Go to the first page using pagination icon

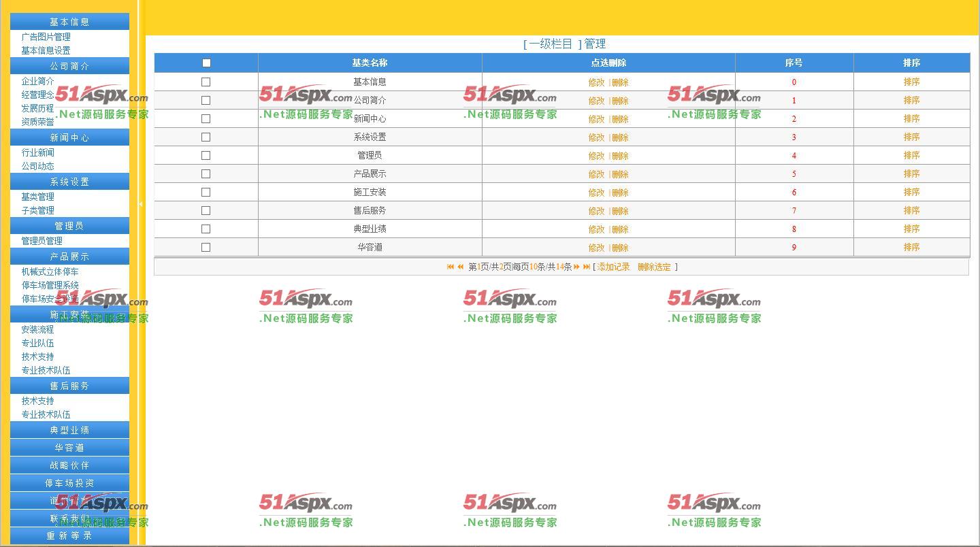[x=450, y=267]
